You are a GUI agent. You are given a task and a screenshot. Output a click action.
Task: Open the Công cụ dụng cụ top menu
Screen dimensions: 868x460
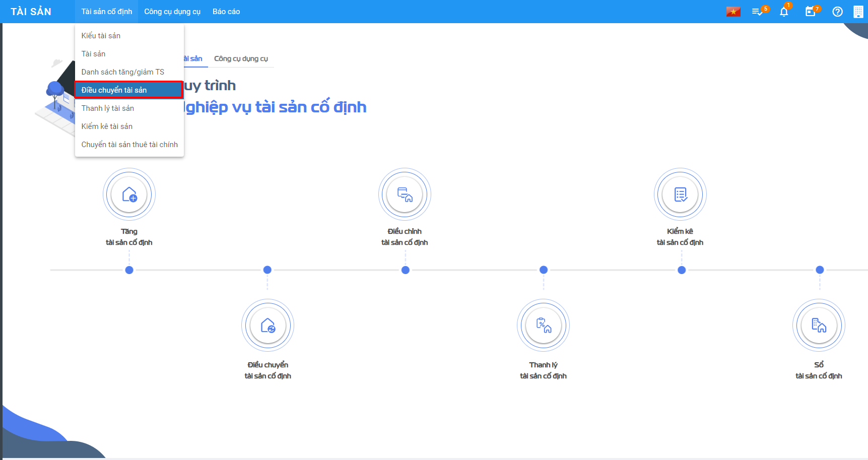pyautogui.click(x=172, y=12)
